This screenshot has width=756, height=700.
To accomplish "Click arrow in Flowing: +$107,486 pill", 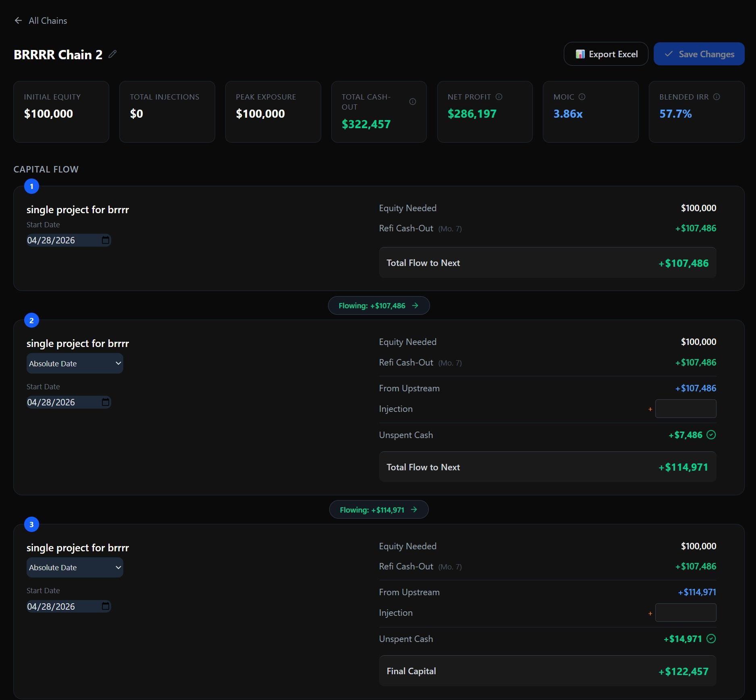I will pyautogui.click(x=415, y=305).
